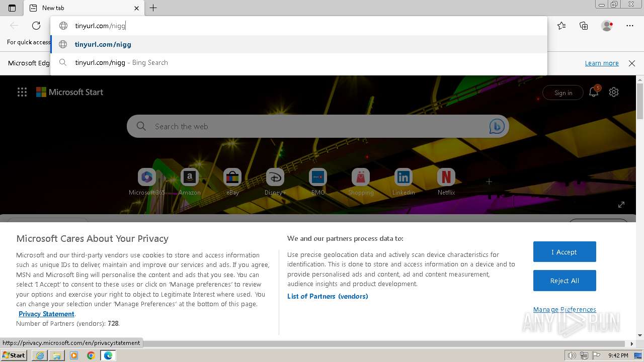Dismiss the Microsoft Edge notification bar
Viewport: 644px width, 362px height.
coord(632,63)
